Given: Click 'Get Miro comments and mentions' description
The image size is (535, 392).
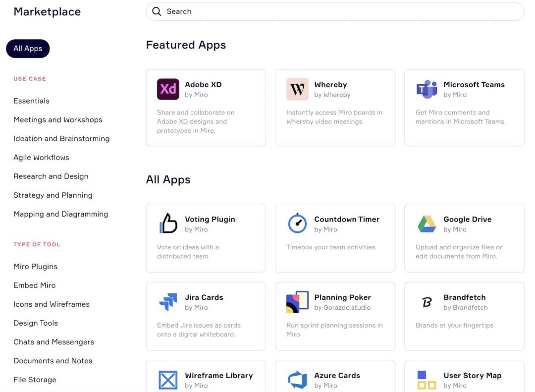Looking at the screenshot, I should pyautogui.click(x=461, y=117).
